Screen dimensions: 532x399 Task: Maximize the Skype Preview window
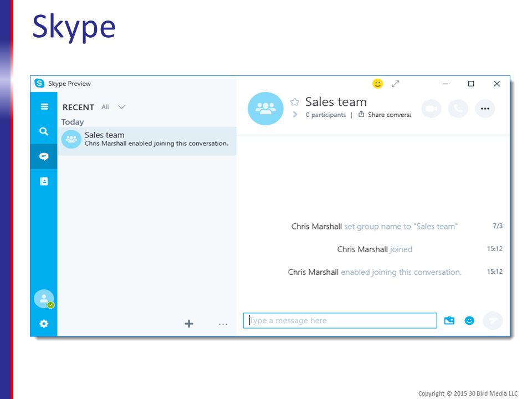pos(471,84)
